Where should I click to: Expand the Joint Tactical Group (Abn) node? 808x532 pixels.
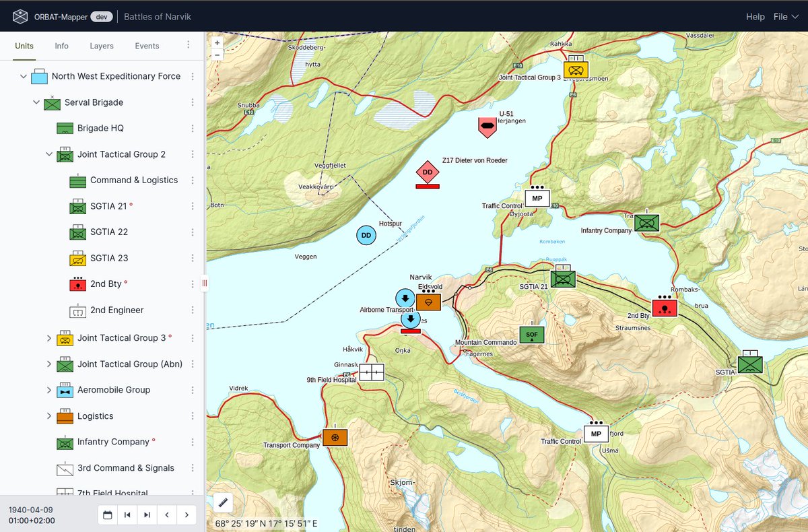48,364
